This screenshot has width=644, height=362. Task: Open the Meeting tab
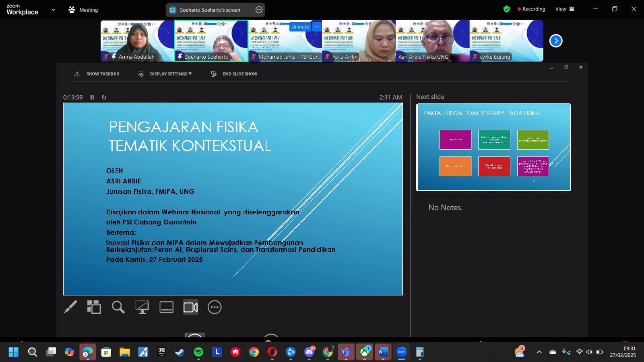coord(83,10)
